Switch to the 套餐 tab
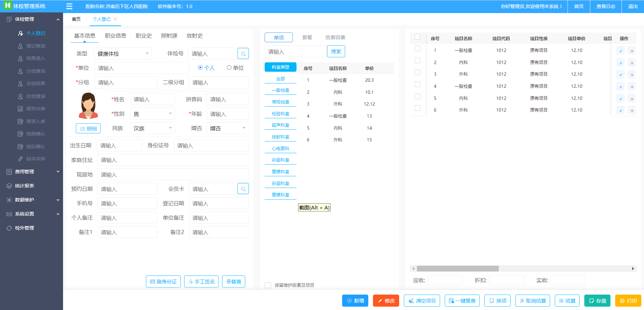This screenshot has width=644, height=310. click(307, 38)
